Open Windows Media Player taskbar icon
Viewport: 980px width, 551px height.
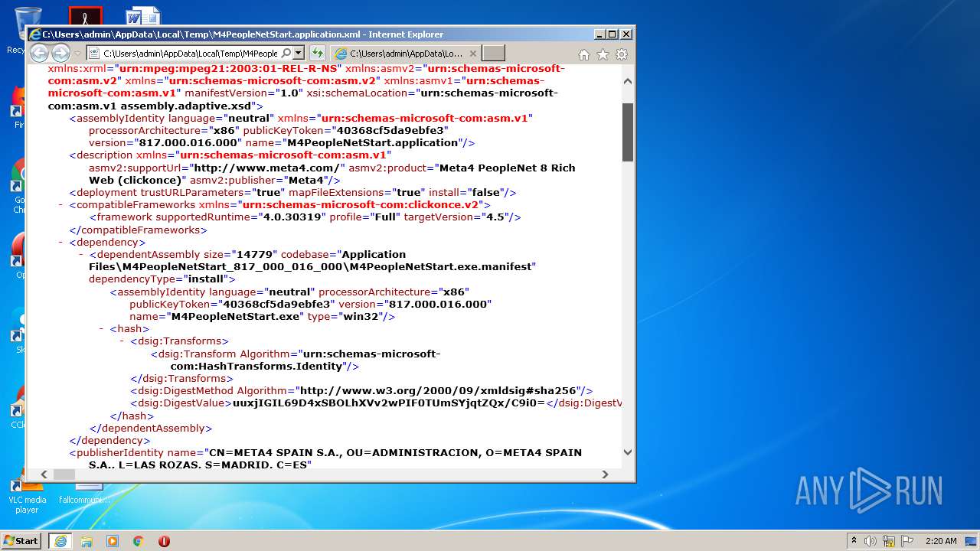click(x=113, y=541)
